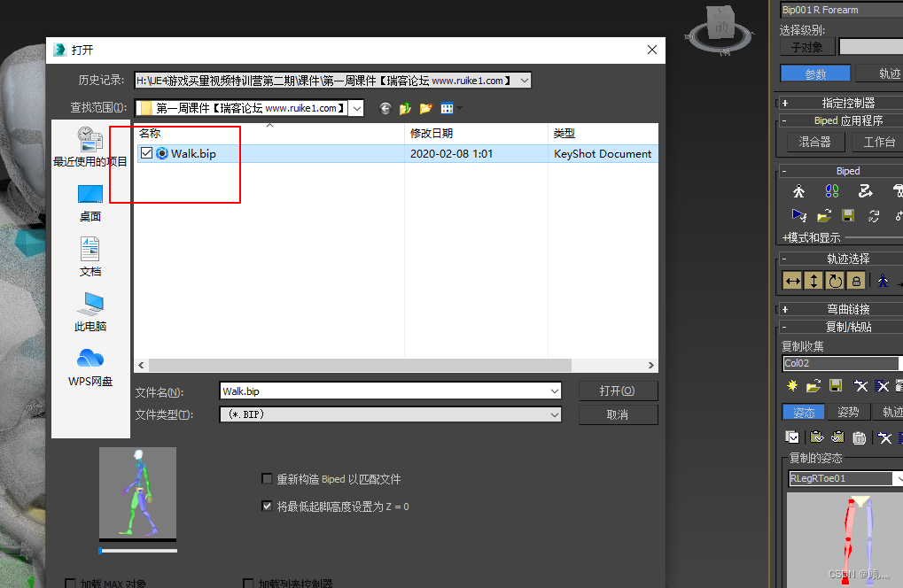Click the Workbench (工作台) button
This screenshot has width=903, height=588.
click(x=877, y=142)
